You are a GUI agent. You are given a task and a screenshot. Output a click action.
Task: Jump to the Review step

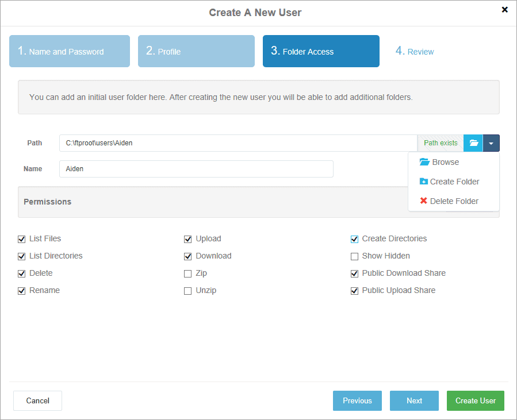[415, 51]
